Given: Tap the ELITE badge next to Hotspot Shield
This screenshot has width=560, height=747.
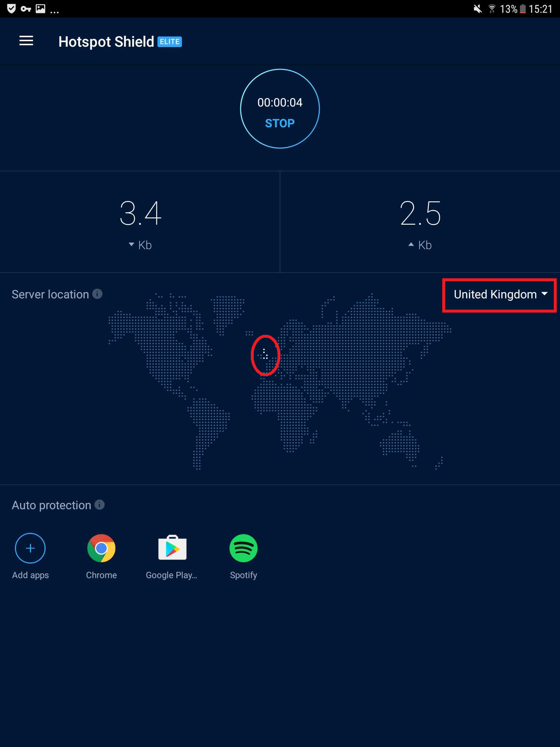Looking at the screenshot, I should coord(170,42).
